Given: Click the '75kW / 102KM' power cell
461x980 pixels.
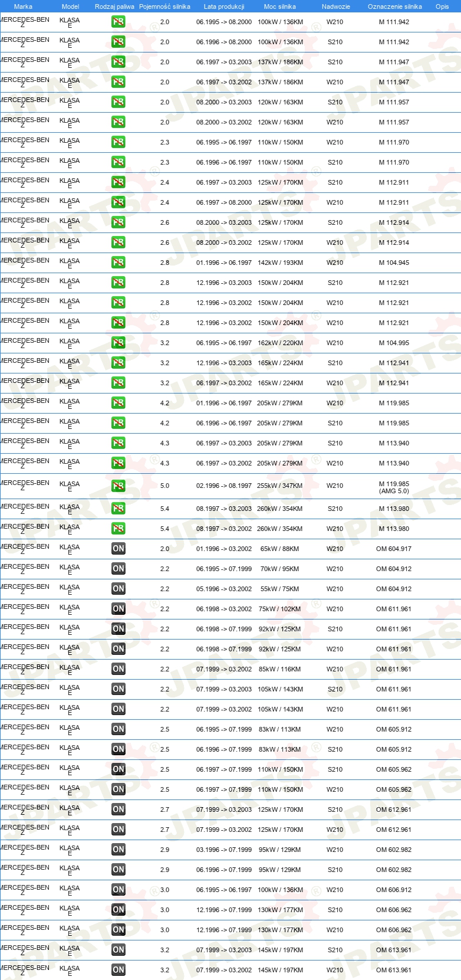Looking at the screenshot, I should pyautogui.click(x=280, y=609).
